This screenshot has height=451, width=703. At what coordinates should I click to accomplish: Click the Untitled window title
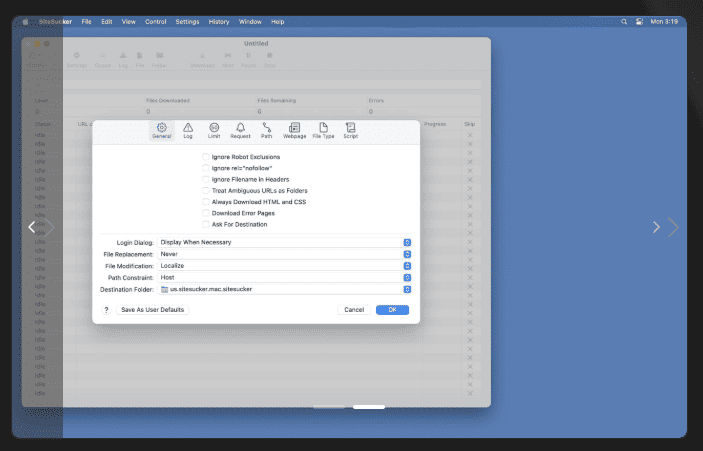[256, 43]
